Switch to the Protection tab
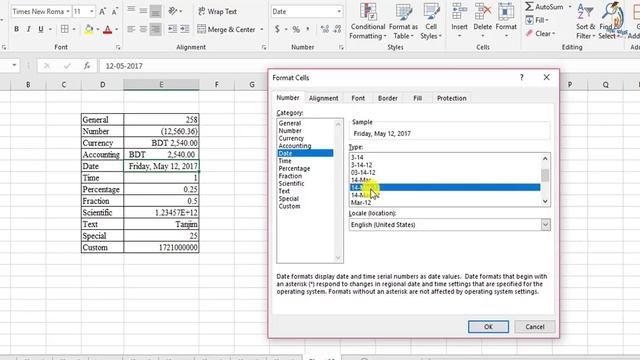 (x=451, y=98)
